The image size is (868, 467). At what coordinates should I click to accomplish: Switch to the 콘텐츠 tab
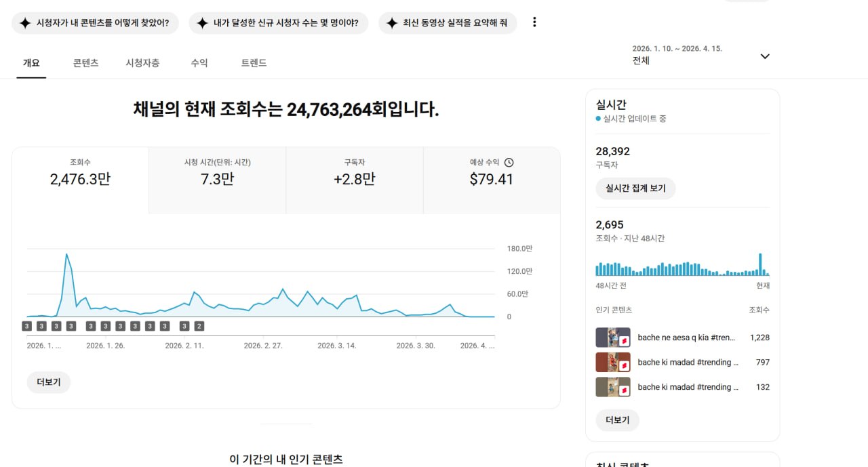[x=86, y=63]
